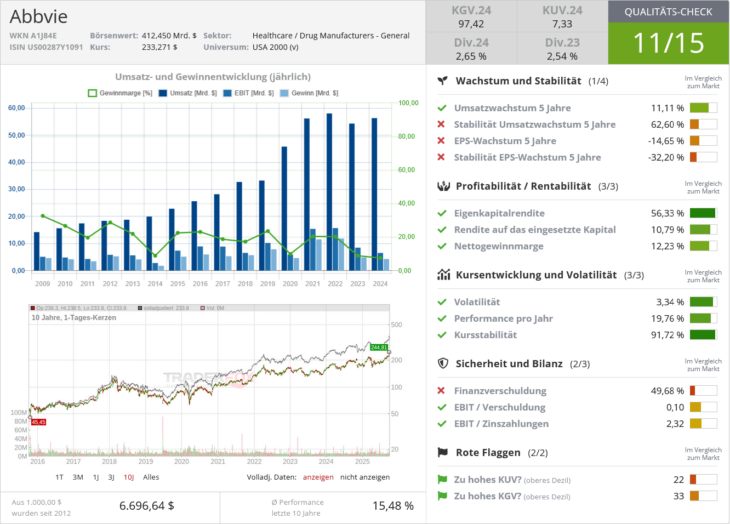This screenshot has height=524, width=730.
Task: Open the green 11/15 Qualitäts-Check score
Action: point(668,44)
